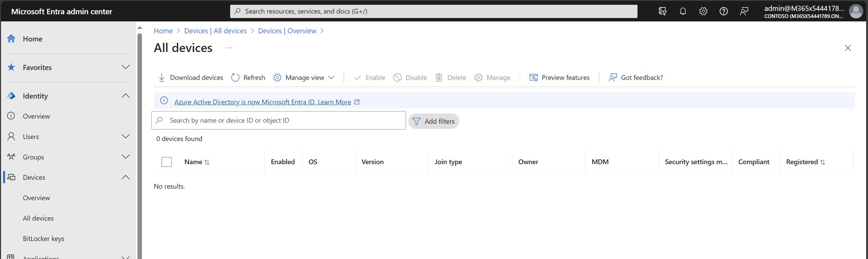868x259 pixels.
Task: Collapse the Identity section chevron
Action: point(126,96)
